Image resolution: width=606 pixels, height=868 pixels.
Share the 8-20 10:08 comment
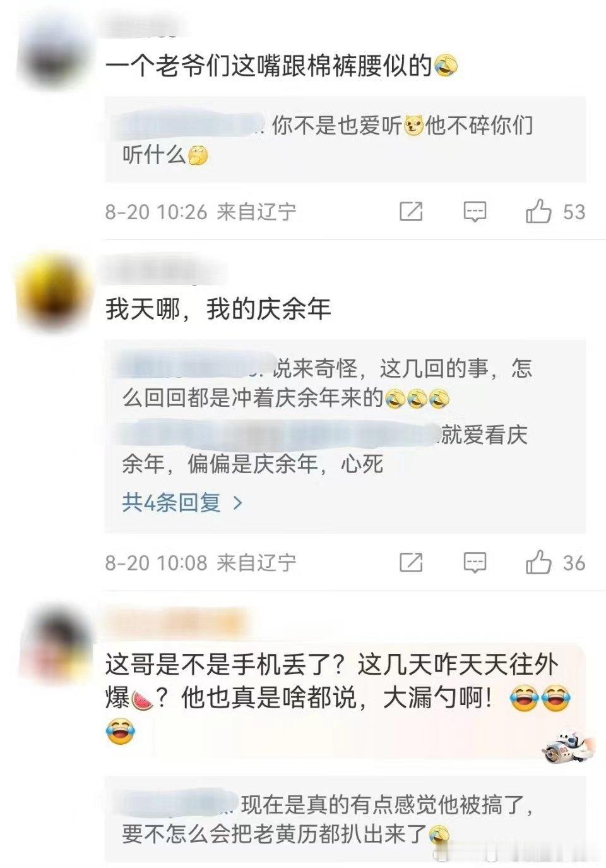point(411,562)
